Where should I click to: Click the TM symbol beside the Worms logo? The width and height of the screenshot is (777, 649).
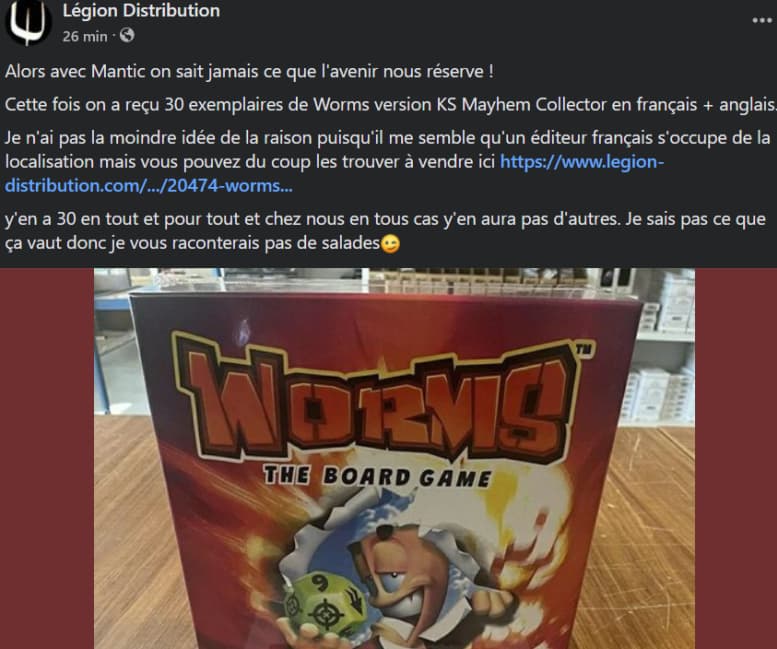click(585, 348)
